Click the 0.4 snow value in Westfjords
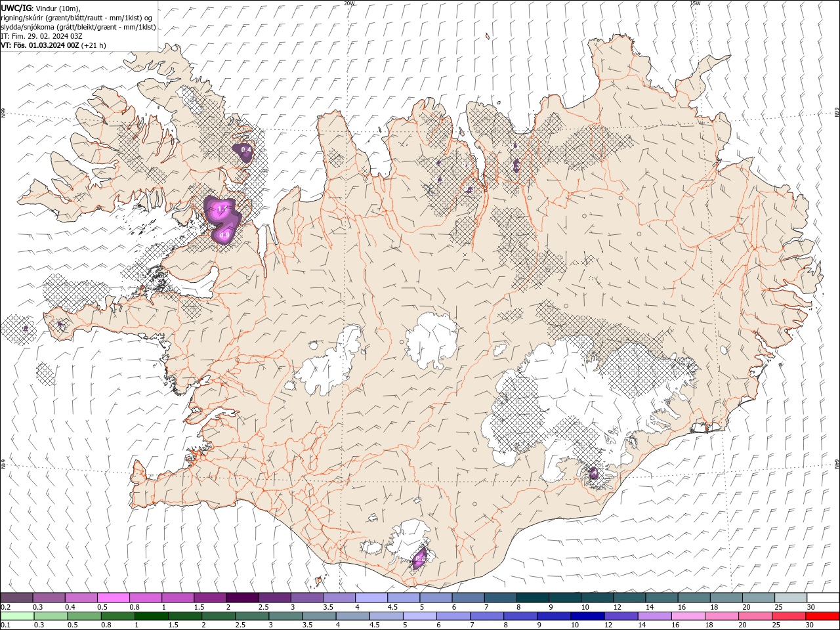The height and width of the screenshot is (630, 840). coord(246,150)
